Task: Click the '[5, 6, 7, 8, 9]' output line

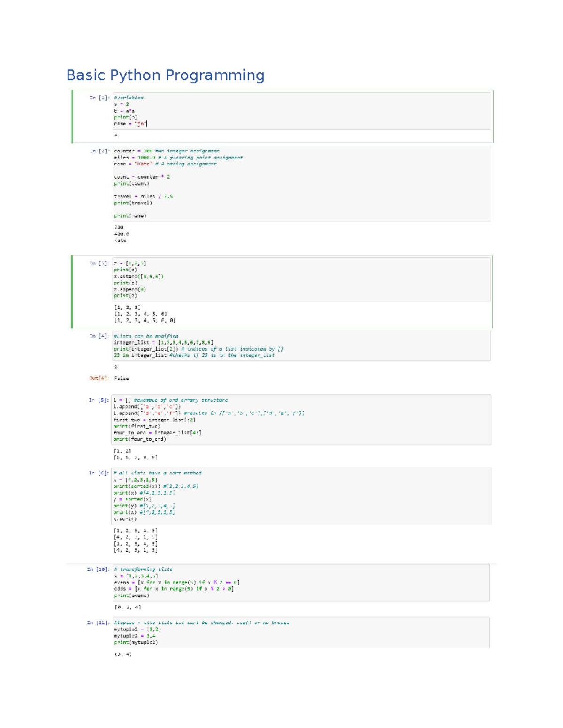Action: coord(136,457)
